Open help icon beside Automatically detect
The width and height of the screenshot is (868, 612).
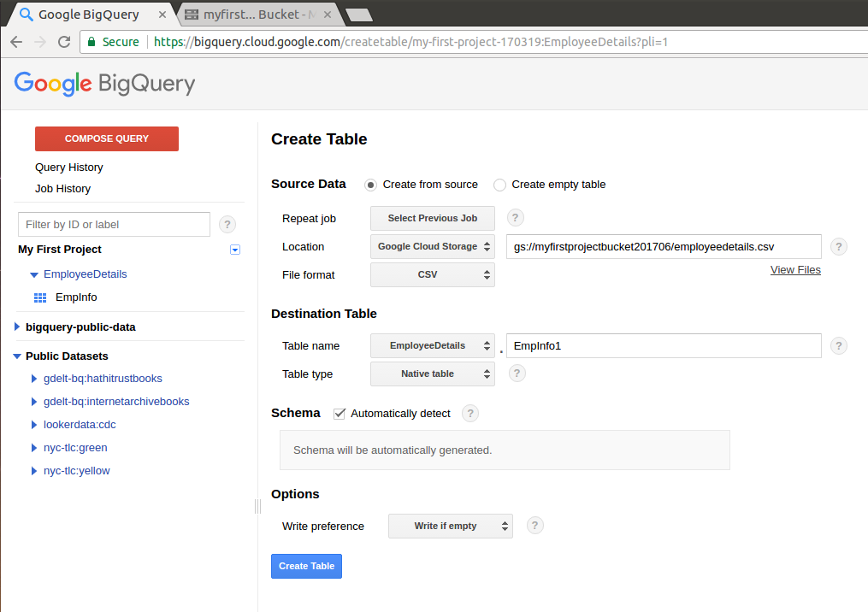click(470, 414)
